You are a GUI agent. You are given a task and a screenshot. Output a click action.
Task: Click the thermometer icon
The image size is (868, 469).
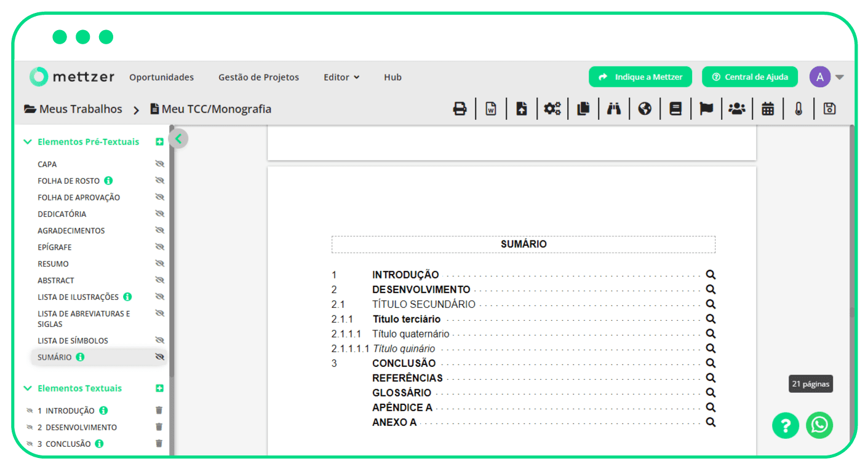[x=798, y=109]
